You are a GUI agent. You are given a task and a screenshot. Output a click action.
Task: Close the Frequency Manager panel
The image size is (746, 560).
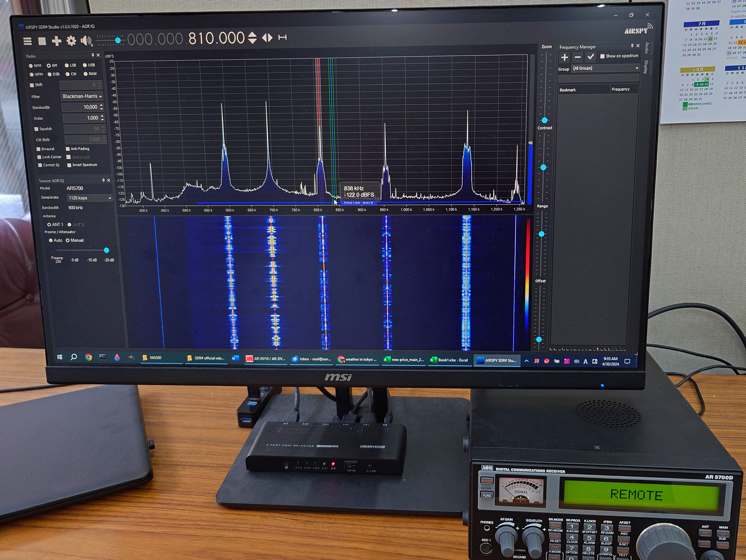pyautogui.click(x=638, y=45)
